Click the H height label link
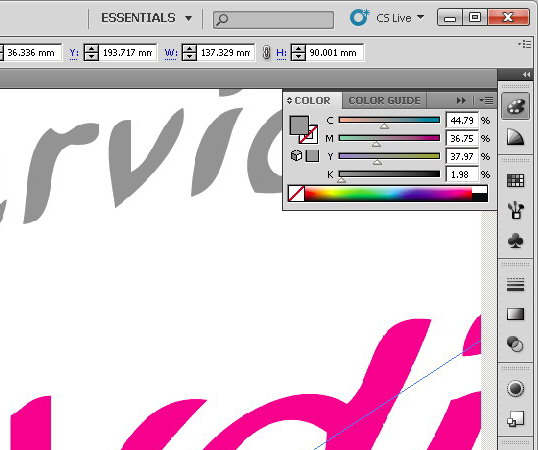This screenshot has width=538, height=450. tap(281, 53)
